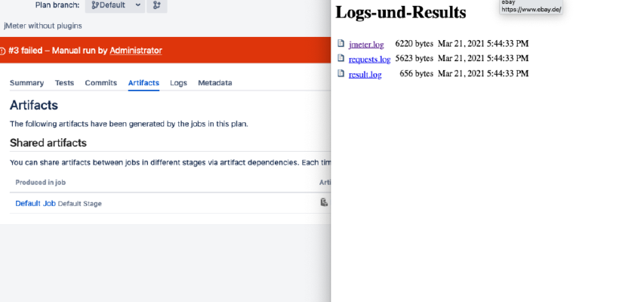Click the file icon beside jmeter.log
Viewport: 644px width, 302px height.
[x=340, y=43]
